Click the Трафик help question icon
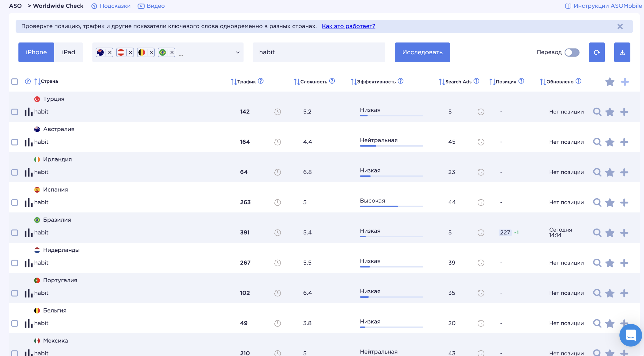This screenshot has width=644, height=356. (x=261, y=81)
